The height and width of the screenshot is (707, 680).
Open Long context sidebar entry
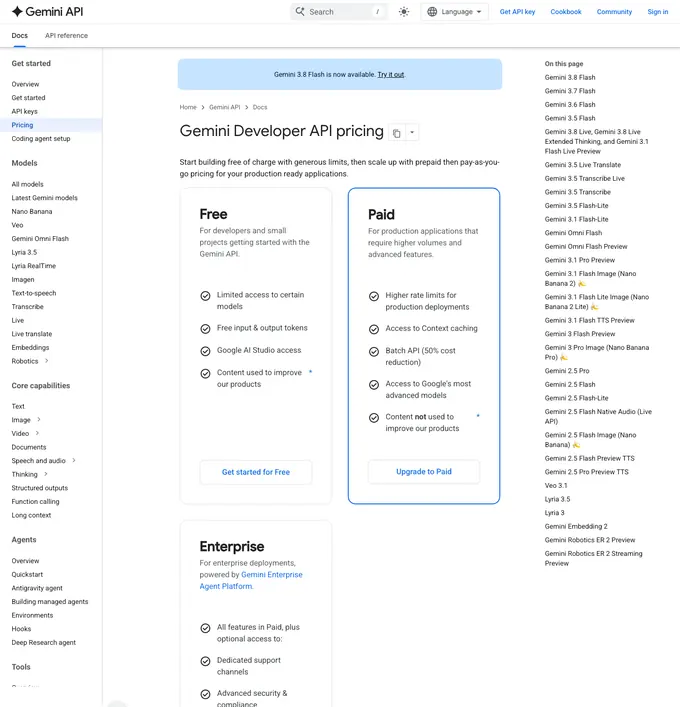pyautogui.click(x=31, y=515)
